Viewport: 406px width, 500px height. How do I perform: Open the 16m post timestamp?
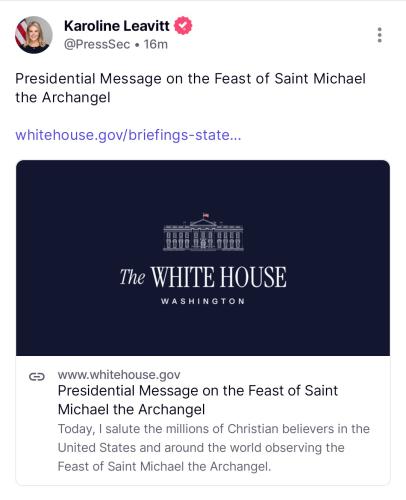156,44
